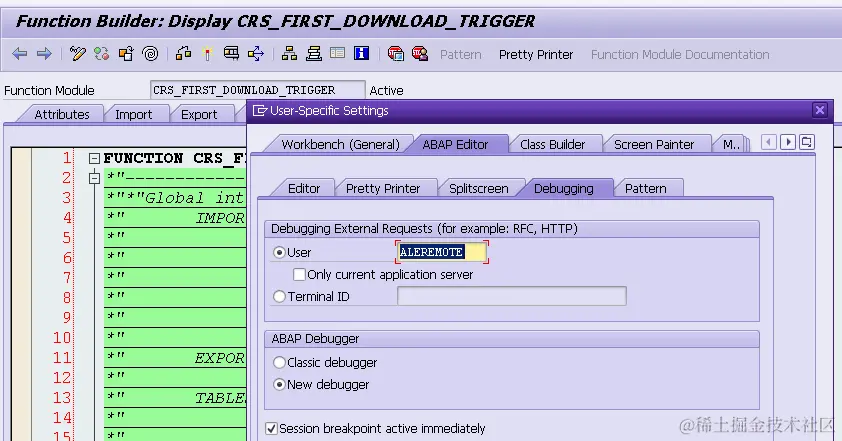Click line number 13 in editor
The image size is (842, 441).
click(x=62, y=397)
